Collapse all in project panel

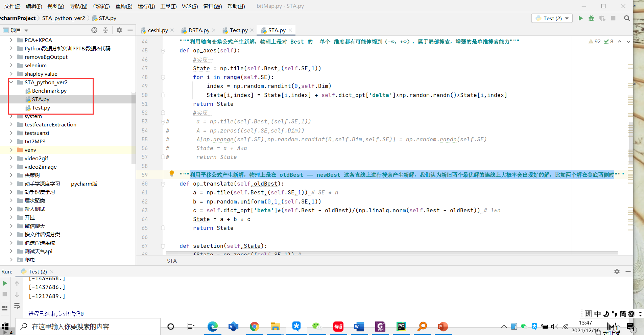point(105,30)
